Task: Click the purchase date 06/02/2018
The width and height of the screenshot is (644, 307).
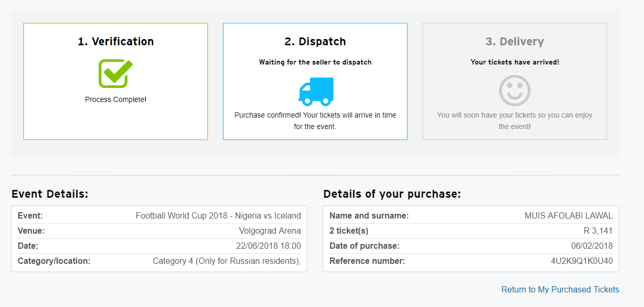Action: (592, 246)
